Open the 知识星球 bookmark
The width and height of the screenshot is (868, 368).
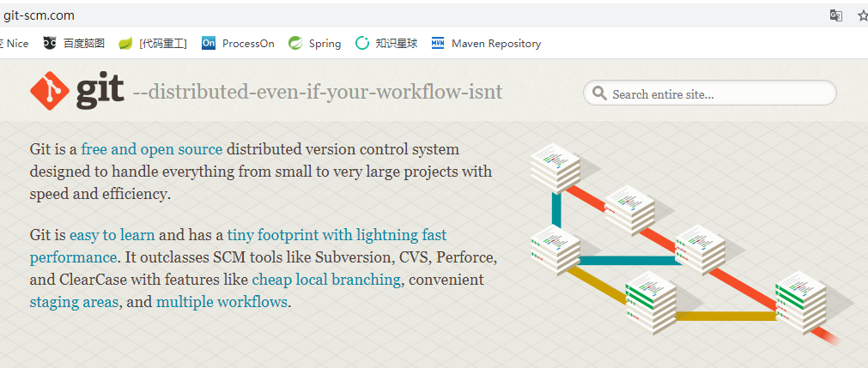386,43
